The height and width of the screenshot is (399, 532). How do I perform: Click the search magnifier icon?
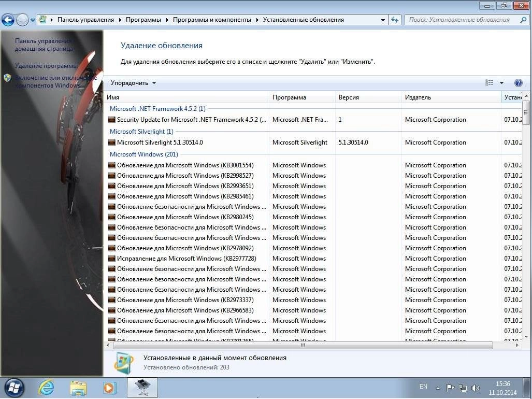tap(523, 20)
